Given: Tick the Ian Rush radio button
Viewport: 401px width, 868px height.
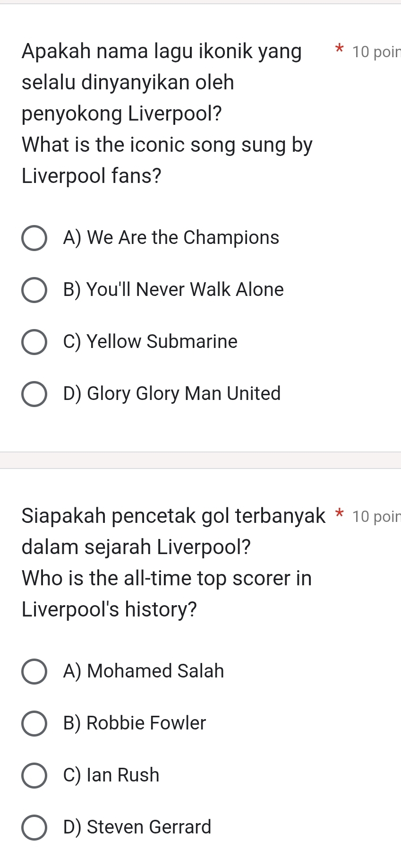Looking at the screenshot, I should (34, 776).
